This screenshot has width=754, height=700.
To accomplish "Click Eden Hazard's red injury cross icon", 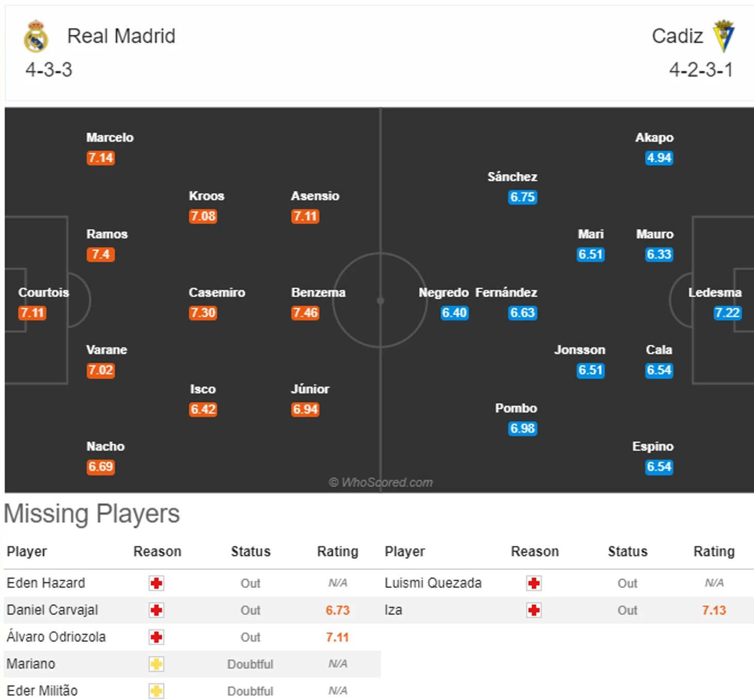I will [x=156, y=583].
